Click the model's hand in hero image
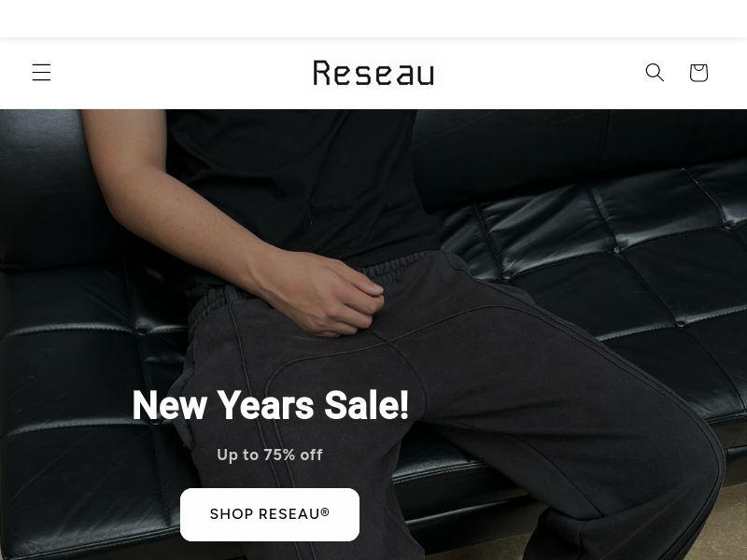The width and height of the screenshot is (747, 560). tap(329, 295)
